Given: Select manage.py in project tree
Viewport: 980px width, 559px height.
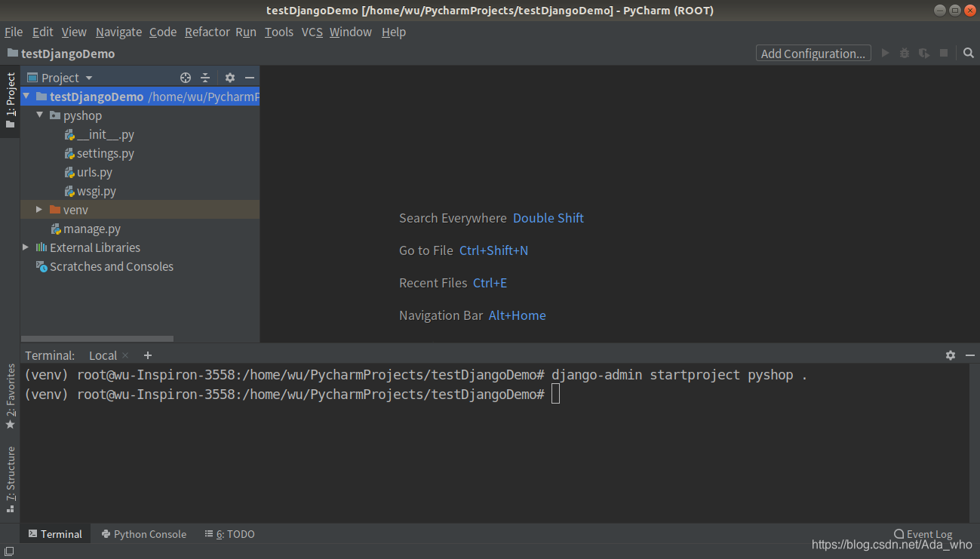Looking at the screenshot, I should 85,229.
